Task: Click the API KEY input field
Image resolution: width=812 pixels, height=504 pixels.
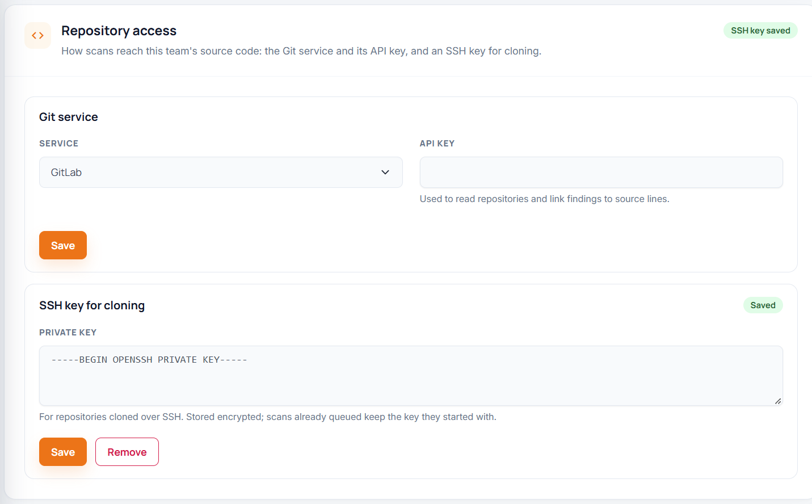Action: coord(601,172)
